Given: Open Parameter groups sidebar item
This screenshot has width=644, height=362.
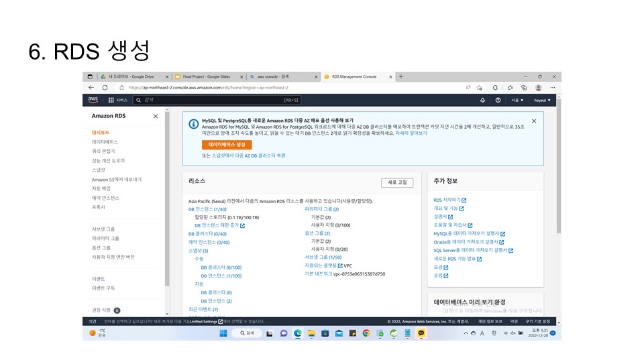Looking at the screenshot, I should (105, 239).
